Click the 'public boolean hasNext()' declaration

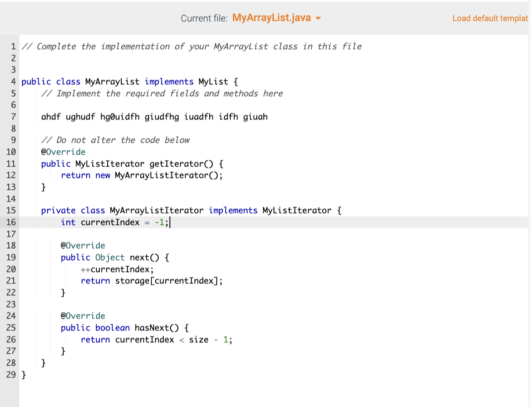click(x=125, y=328)
